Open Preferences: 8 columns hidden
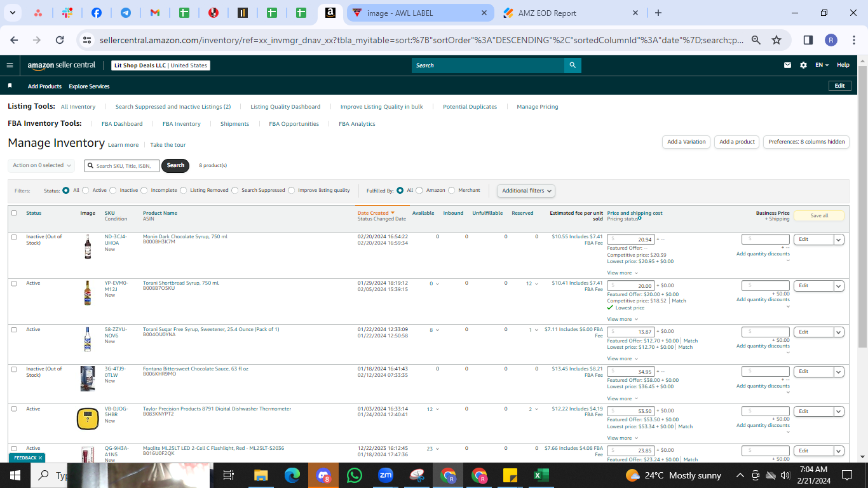 (x=806, y=142)
